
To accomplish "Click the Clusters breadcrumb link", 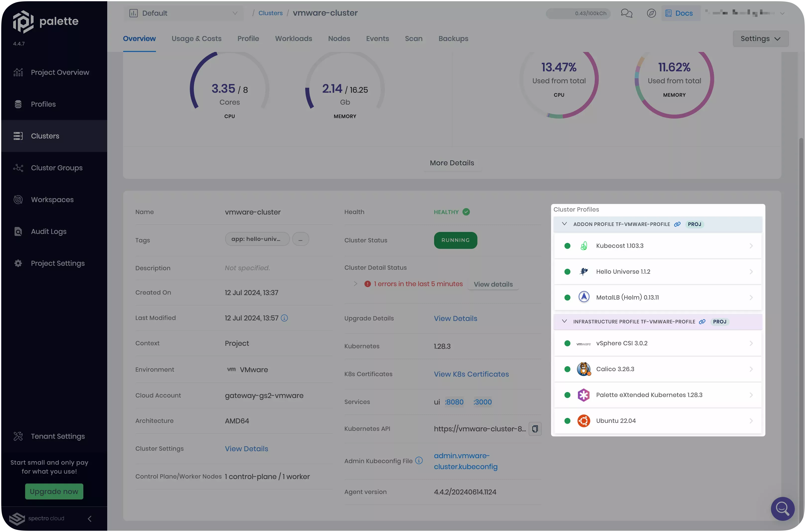I will [271, 13].
